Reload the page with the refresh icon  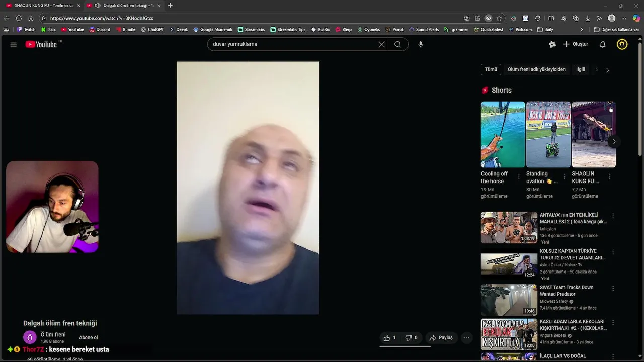click(x=19, y=18)
